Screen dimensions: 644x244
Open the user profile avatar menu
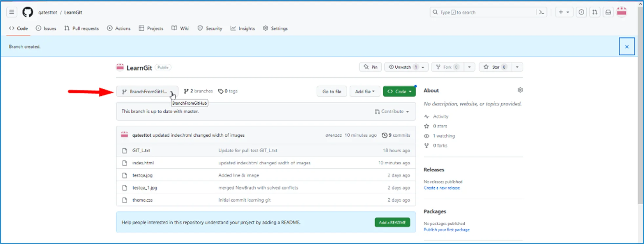[x=622, y=12]
